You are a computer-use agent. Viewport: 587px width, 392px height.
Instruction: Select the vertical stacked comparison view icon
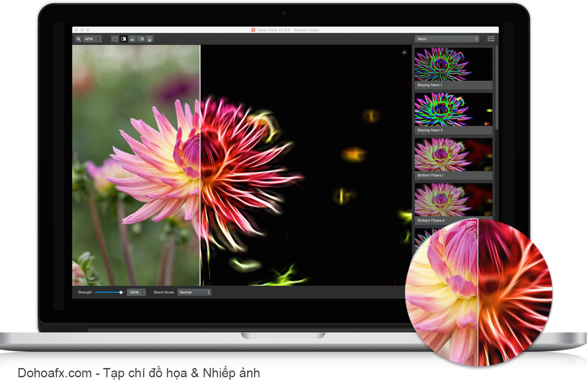tap(150, 39)
